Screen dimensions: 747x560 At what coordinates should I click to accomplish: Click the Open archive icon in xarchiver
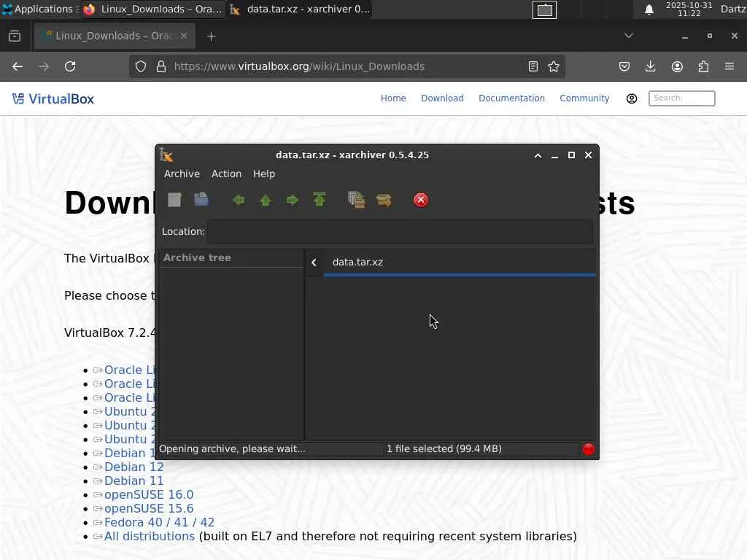coord(201,200)
